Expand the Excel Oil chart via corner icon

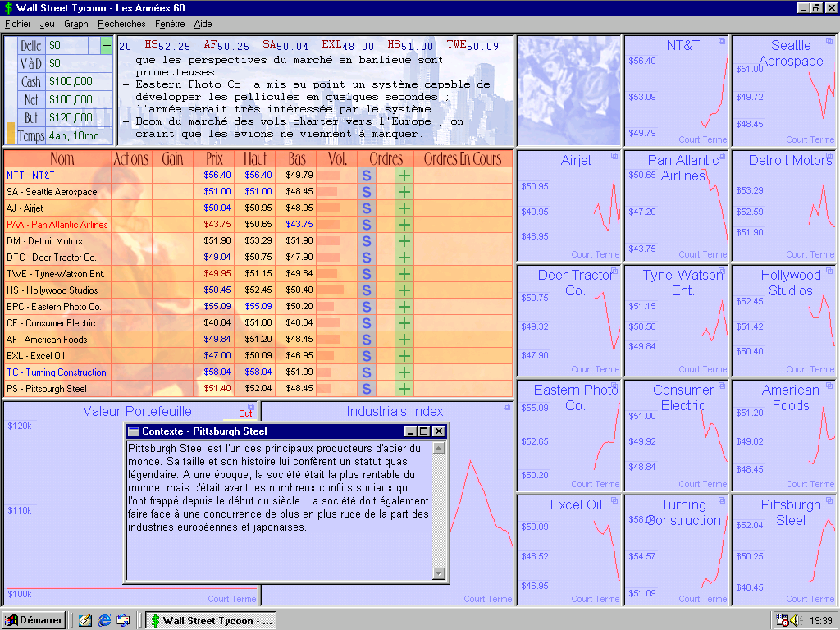point(614,500)
